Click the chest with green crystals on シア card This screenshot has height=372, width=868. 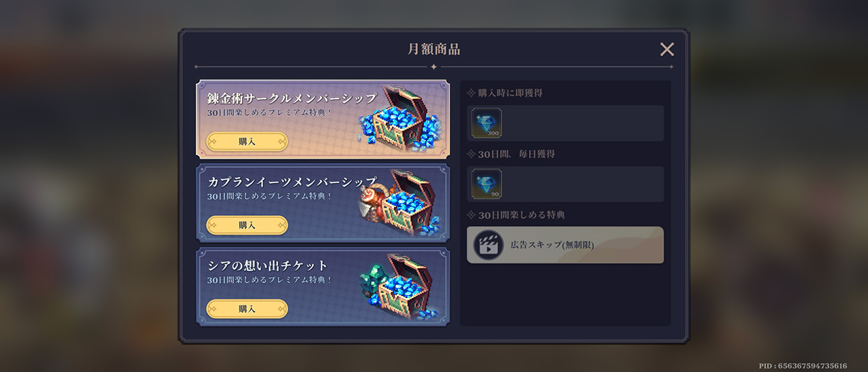(x=401, y=286)
